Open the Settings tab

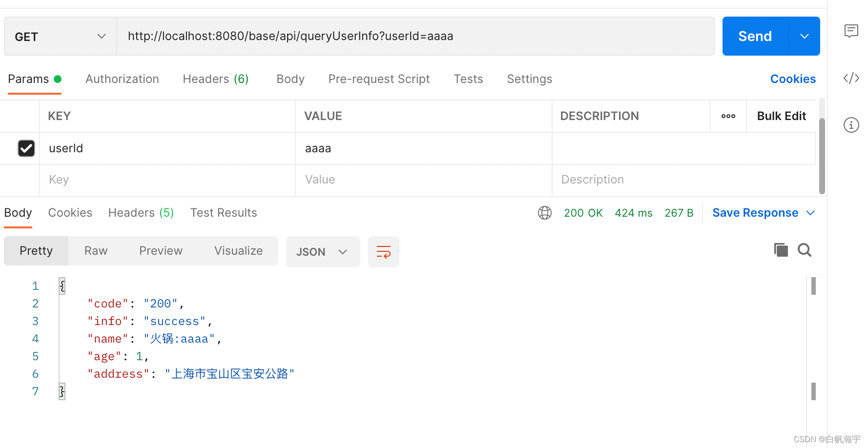click(529, 79)
